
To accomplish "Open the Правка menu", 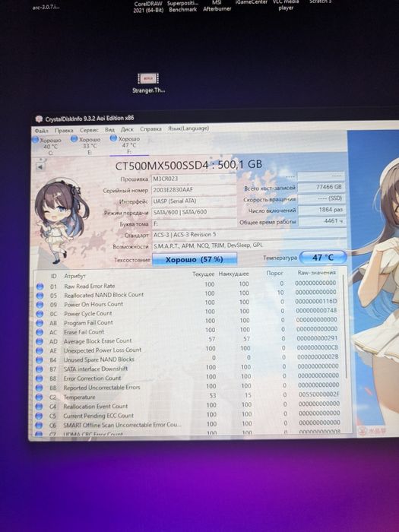I will point(64,130).
